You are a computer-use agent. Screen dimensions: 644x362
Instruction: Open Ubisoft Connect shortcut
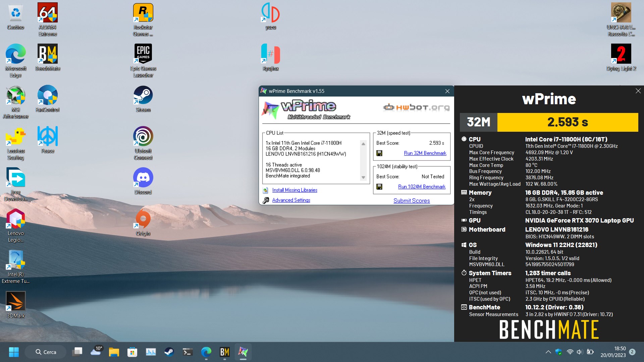(x=143, y=143)
